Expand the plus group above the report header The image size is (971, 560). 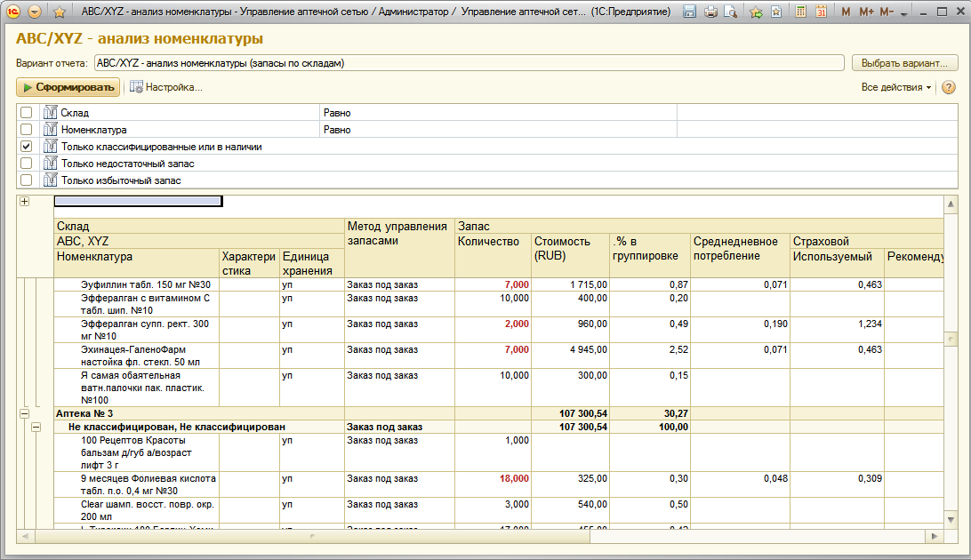tap(24, 201)
